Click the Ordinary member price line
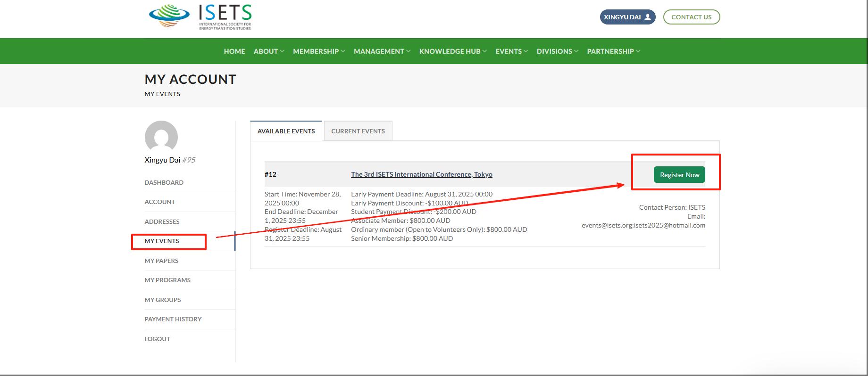 [439, 229]
